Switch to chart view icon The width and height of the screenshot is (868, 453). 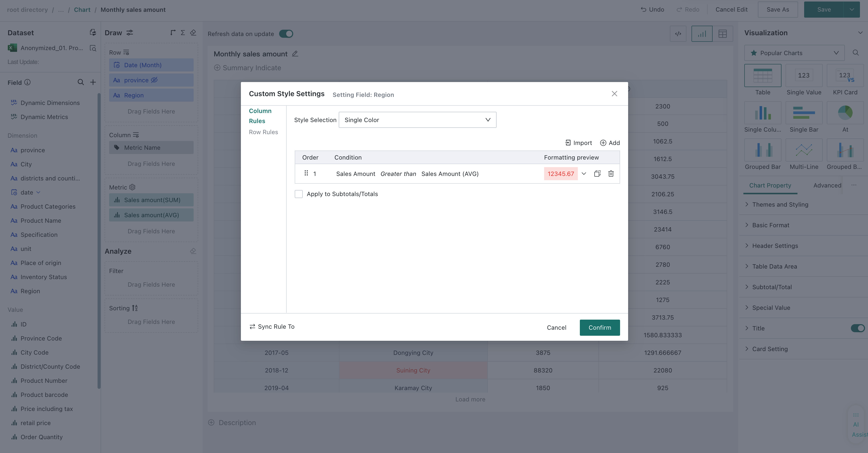[702, 34]
